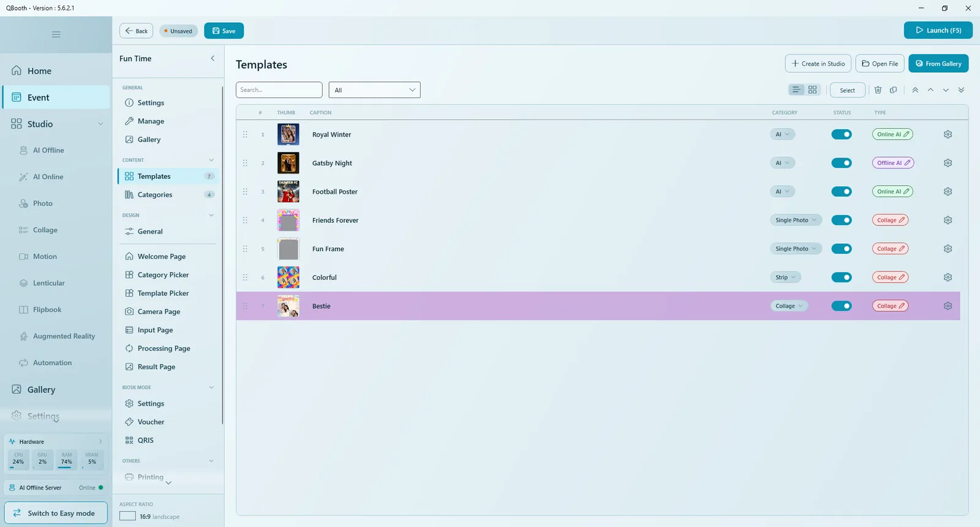The image size is (980, 527).
Task: Launch the event with F5 button
Action: [x=938, y=30]
